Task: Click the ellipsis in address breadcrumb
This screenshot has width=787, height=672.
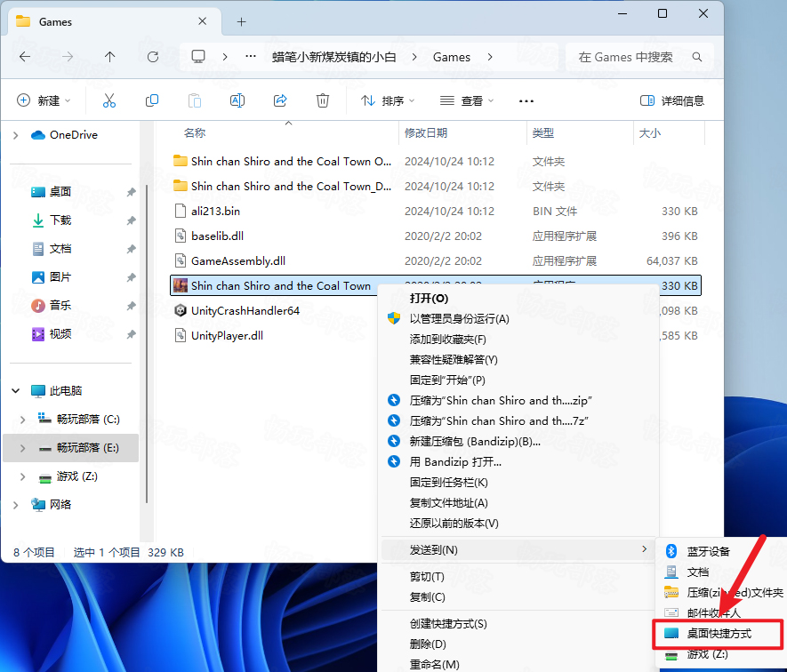Action: pyautogui.click(x=251, y=57)
